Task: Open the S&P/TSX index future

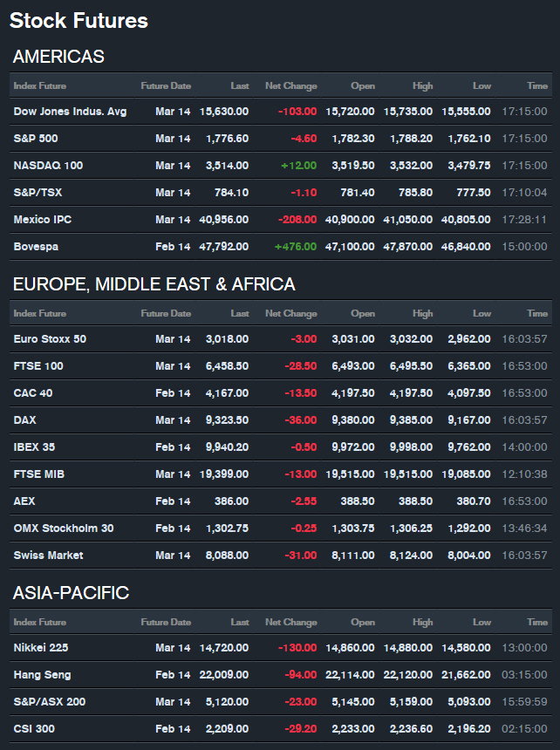Action: 36,193
